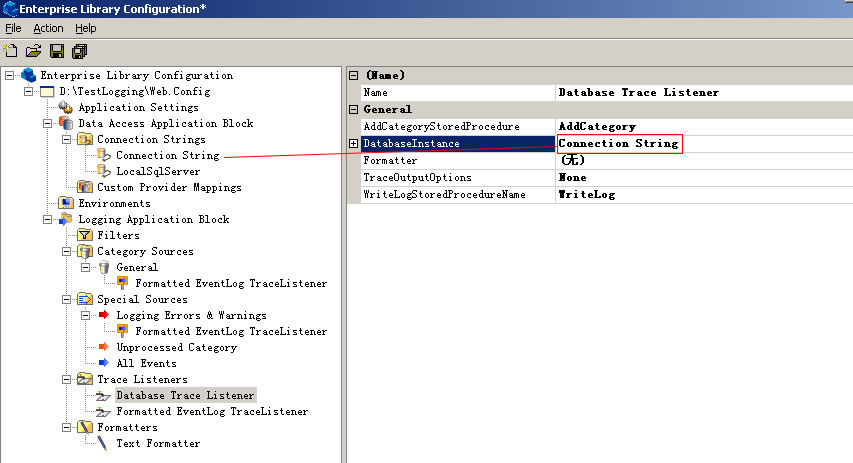Click the Application Settings node icon
This screenshot has height=463, width=853.
[x=66, y=107]
